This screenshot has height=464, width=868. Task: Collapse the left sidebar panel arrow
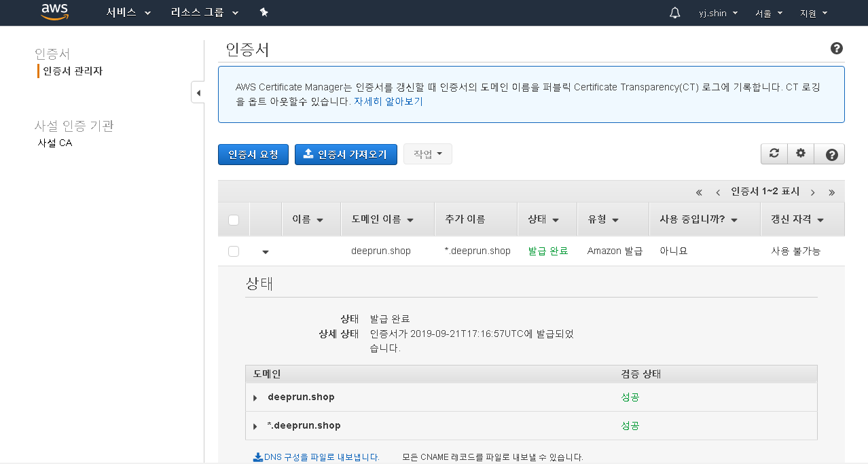(x=198, y=92)
